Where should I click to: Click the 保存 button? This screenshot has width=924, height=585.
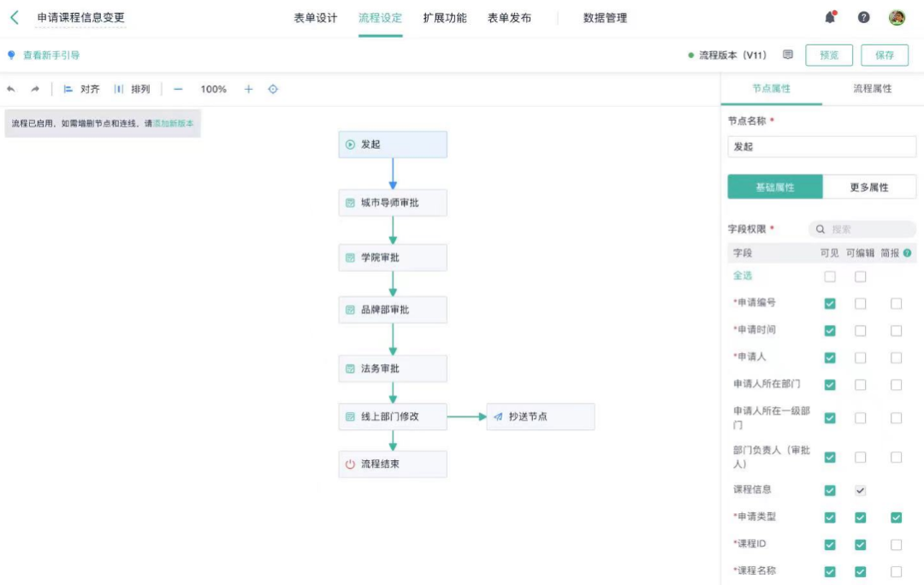(x=885, y=56)
